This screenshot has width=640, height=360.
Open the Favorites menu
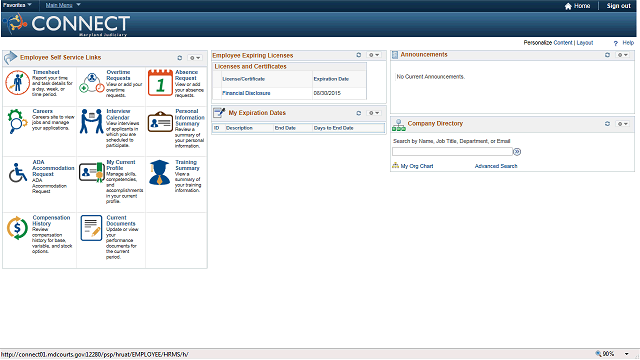[17, 5]
